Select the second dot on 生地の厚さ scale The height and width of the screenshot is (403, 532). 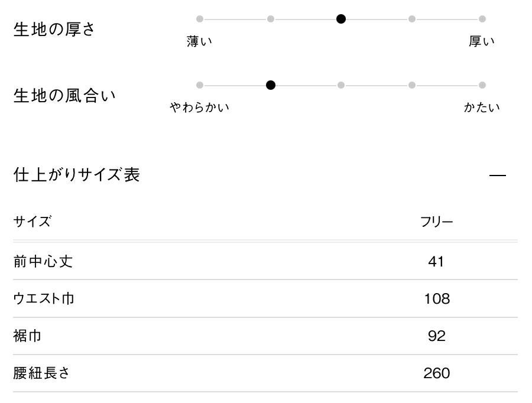click(x=271, y=19)
